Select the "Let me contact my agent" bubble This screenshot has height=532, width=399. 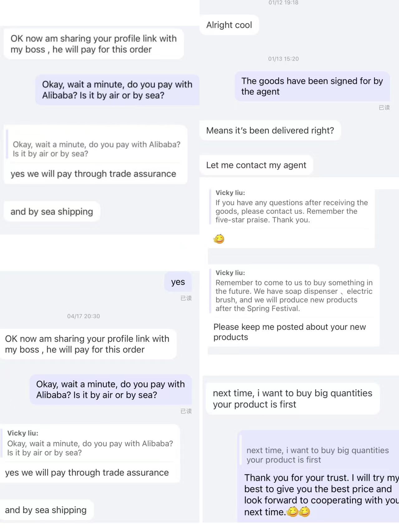256,165
